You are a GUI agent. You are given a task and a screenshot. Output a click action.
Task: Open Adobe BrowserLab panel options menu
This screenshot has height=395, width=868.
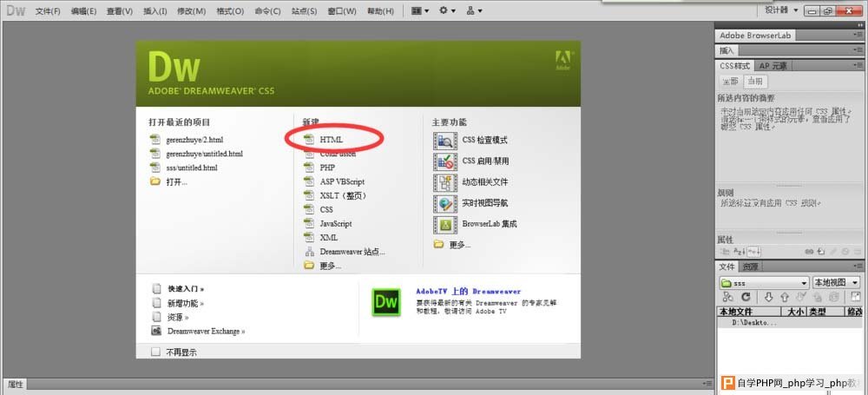click(859, 35)
